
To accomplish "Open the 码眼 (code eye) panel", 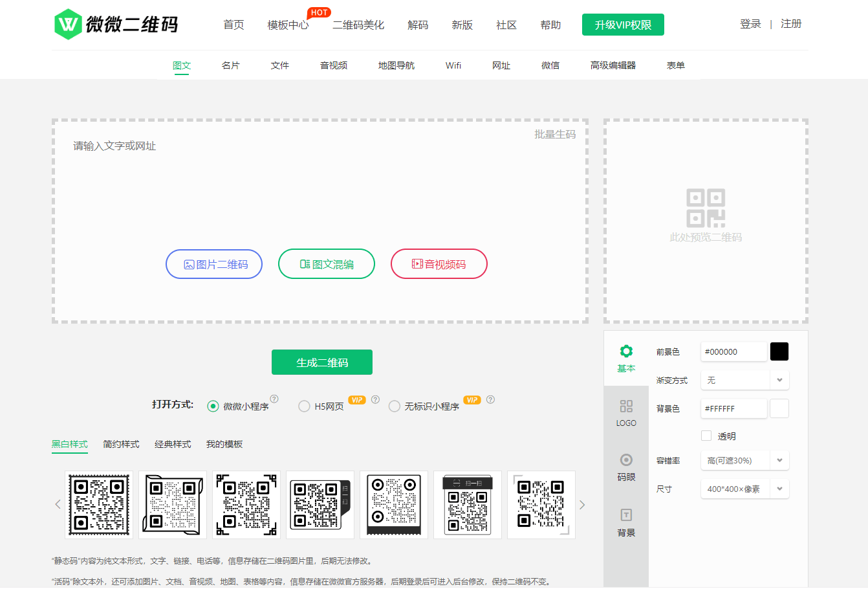I will tap(626, 467).
